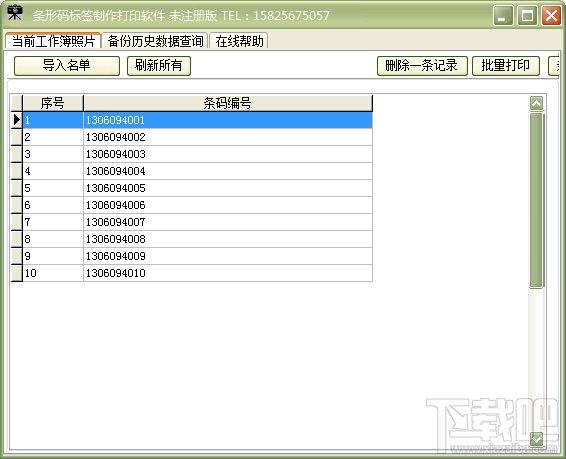Click the vertical scrollbar thumb
This screenshot has width=566, height=459.
536,200
